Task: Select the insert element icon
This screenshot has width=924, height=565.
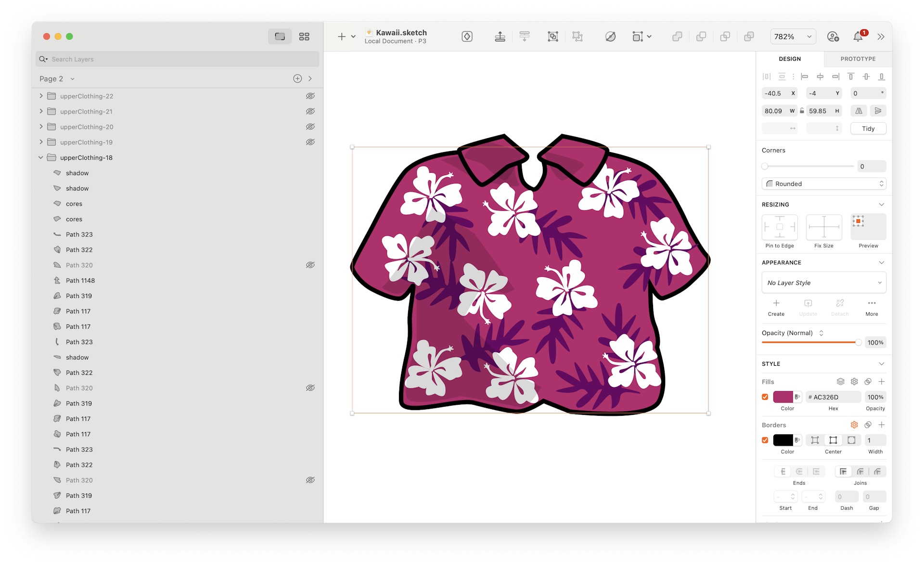Action: coord(341,35)
